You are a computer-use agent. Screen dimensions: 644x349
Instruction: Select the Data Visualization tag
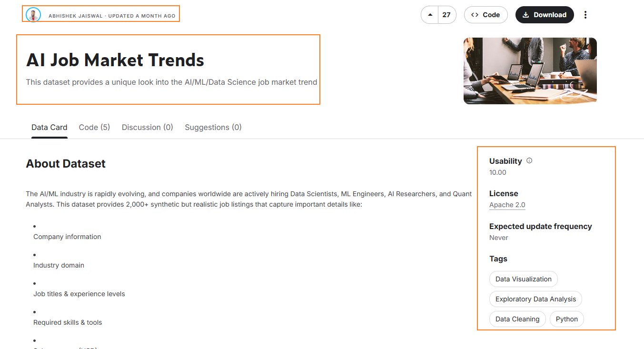(524, 279)
